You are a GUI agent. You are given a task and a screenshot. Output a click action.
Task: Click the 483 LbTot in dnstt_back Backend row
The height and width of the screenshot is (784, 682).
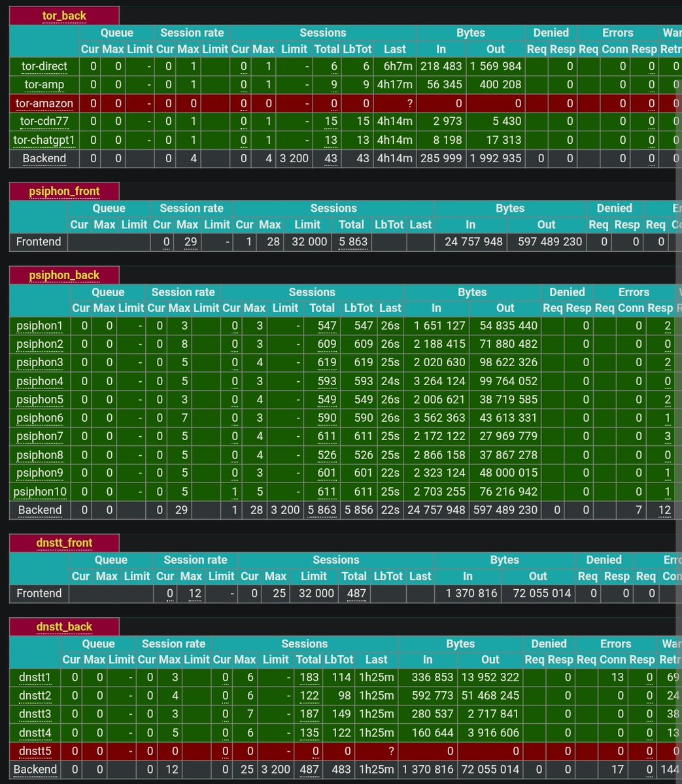[x=341, y=769]
